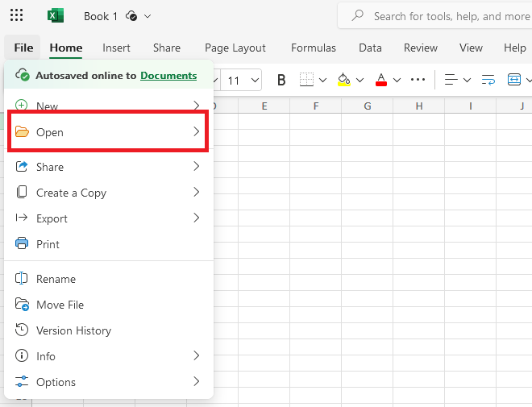Click the text alignment icon

(451, 80)
